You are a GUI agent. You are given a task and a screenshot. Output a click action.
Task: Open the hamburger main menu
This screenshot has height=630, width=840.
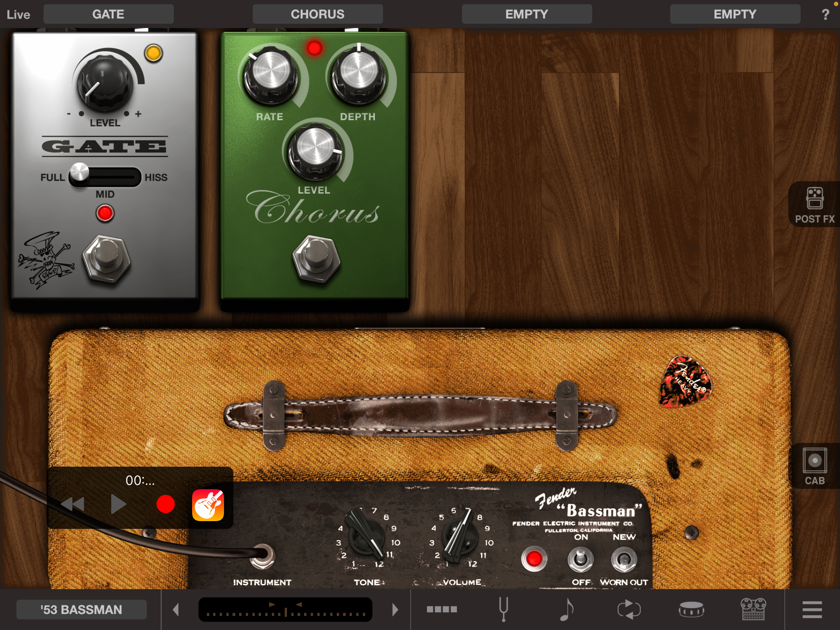812,609
